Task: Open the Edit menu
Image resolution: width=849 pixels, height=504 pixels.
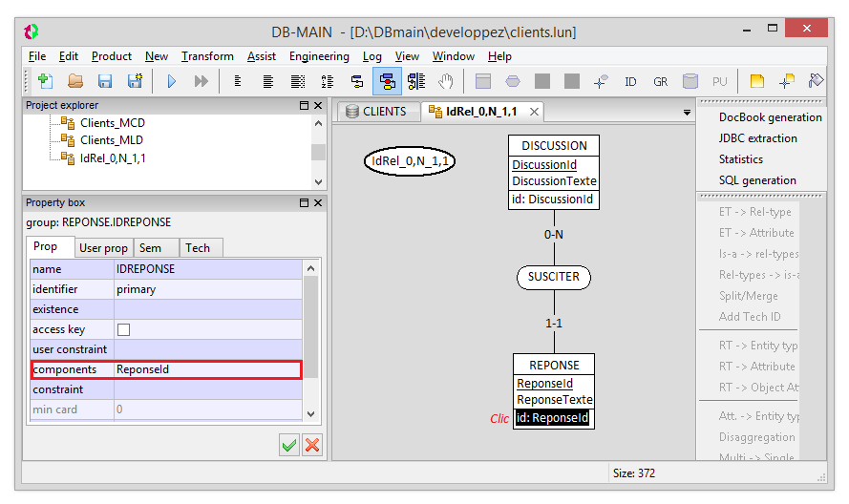Action: tap(69, 56)
